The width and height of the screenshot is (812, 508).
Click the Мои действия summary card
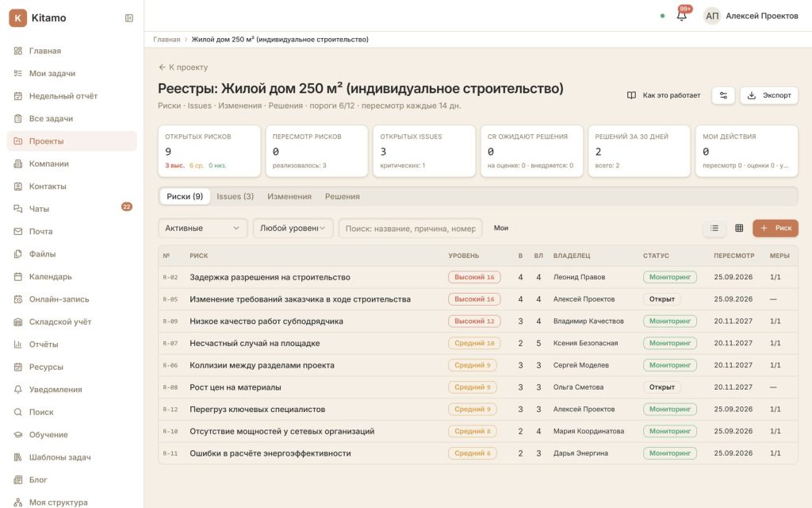coord(746,151)
